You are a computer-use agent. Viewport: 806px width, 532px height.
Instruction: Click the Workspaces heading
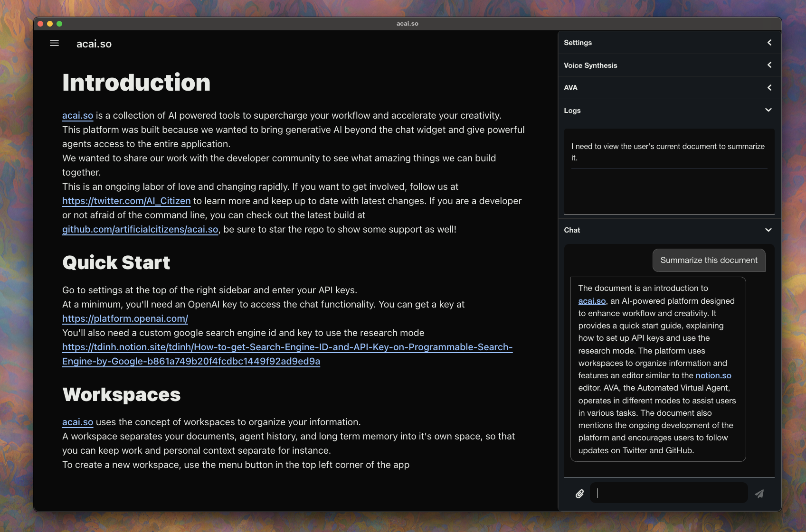point(122,394)
